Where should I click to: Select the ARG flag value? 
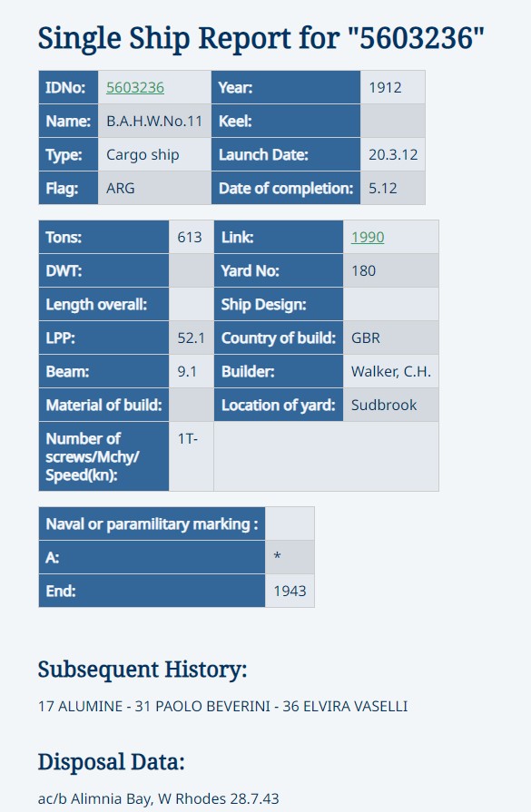click(x=154, y=188)
